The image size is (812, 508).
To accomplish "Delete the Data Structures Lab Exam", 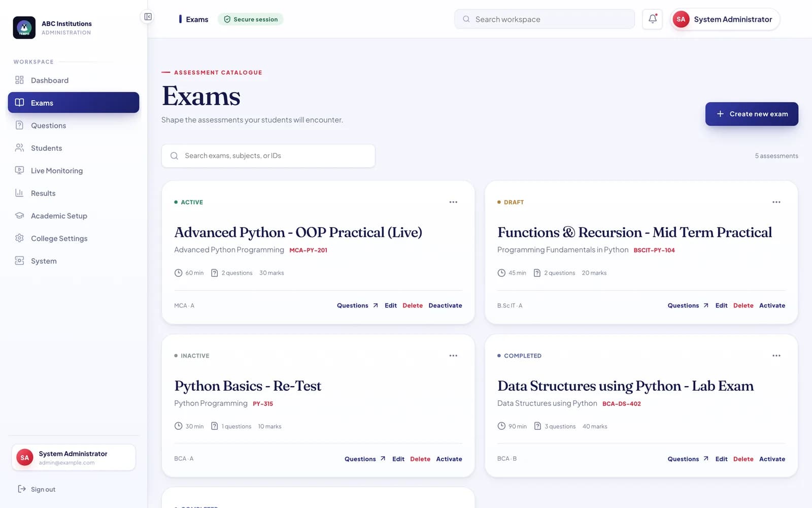I will click(743, 459).
